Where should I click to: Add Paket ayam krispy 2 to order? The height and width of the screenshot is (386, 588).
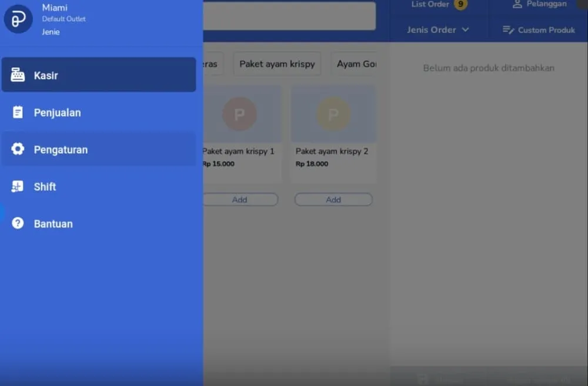click(x=333, y=200)
